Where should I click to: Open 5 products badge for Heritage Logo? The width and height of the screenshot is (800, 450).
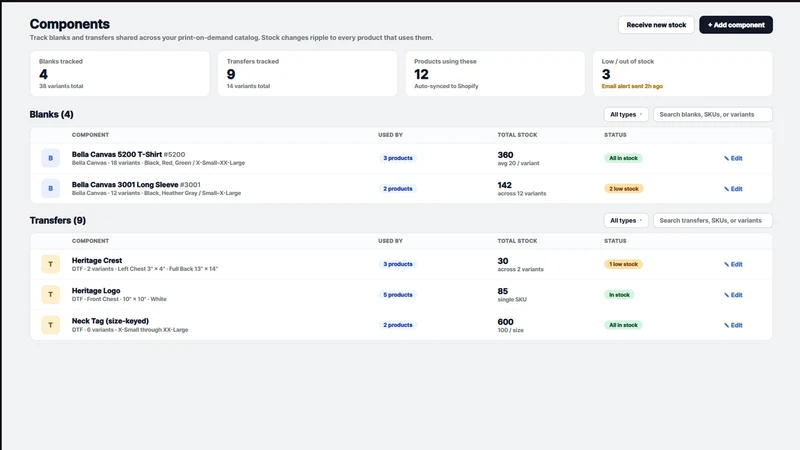click(397, 295)
